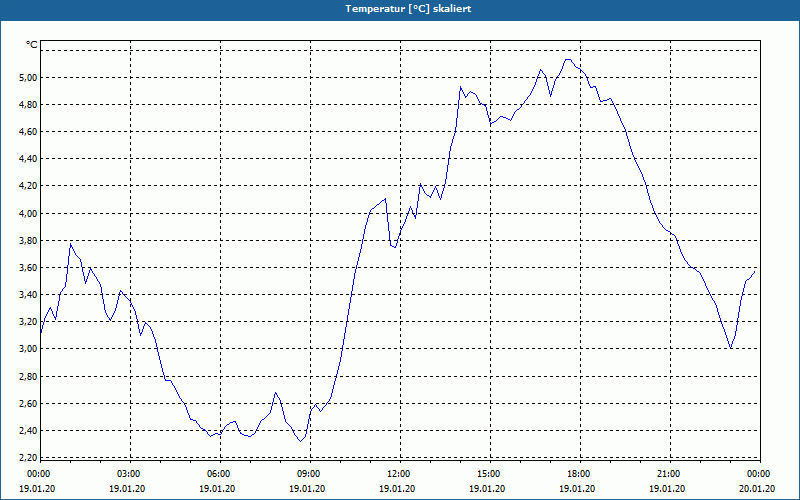
Task: Select the 4,40 y-axis label
Action: click(x=27, y=159)
